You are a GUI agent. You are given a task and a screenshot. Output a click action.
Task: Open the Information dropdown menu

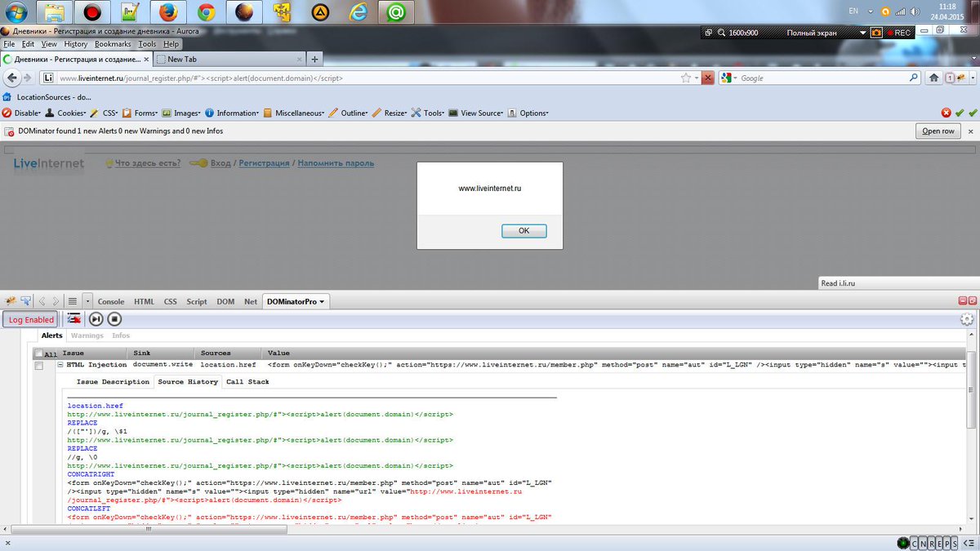[232, 113]
